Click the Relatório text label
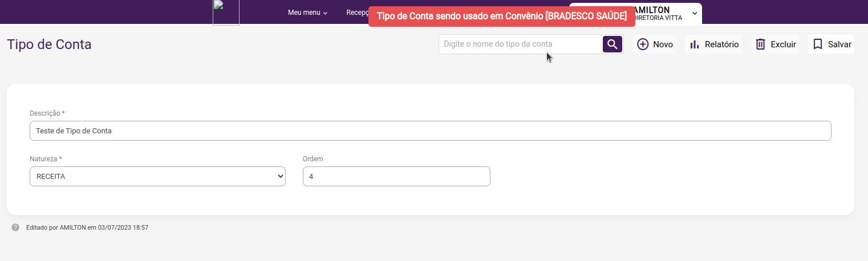The height and width of the screenshot is (261, 868). (x=721, y=44)
